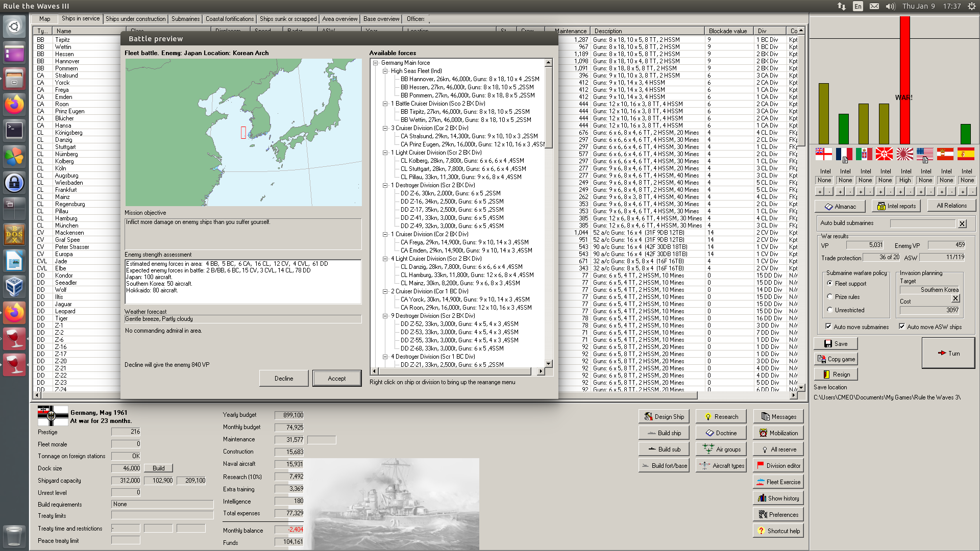
Task: Clear the Auto build submarines setting
Action: [962, 223]
